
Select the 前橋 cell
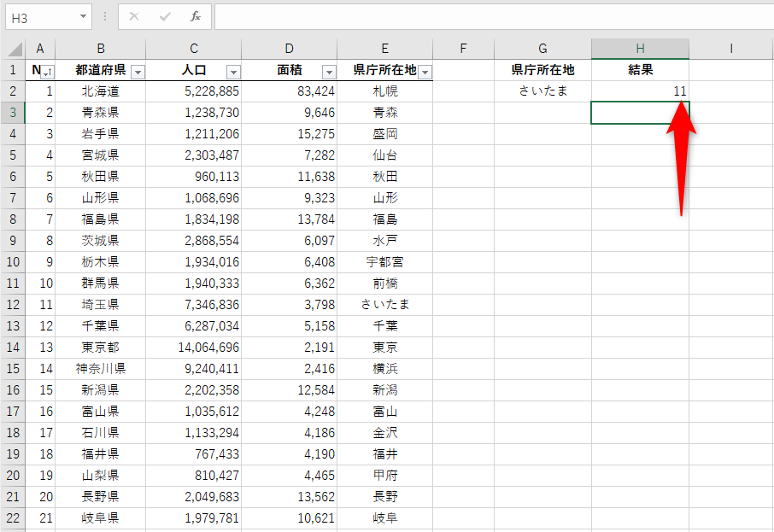pyautogui.click(x=385, y=284)
